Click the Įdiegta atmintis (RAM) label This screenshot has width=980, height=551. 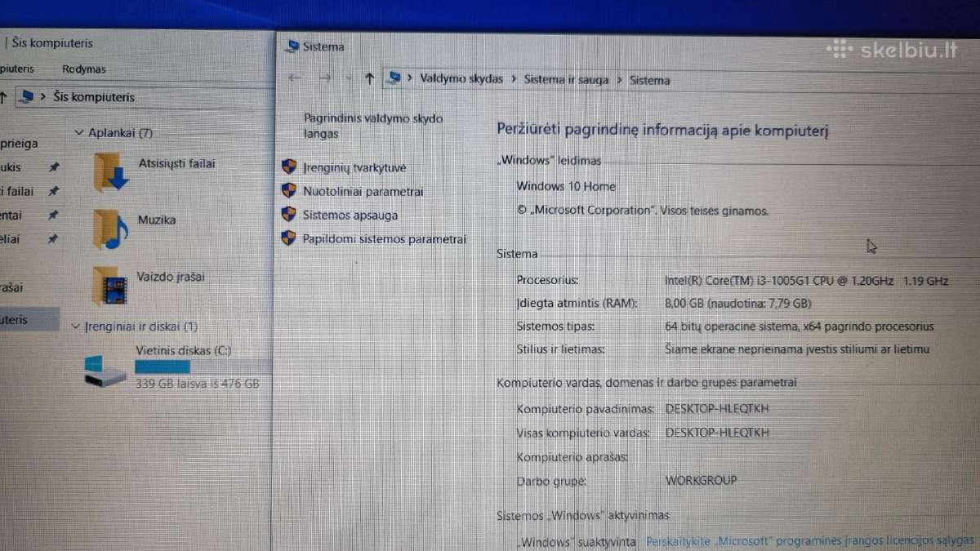tap(577, 303)
